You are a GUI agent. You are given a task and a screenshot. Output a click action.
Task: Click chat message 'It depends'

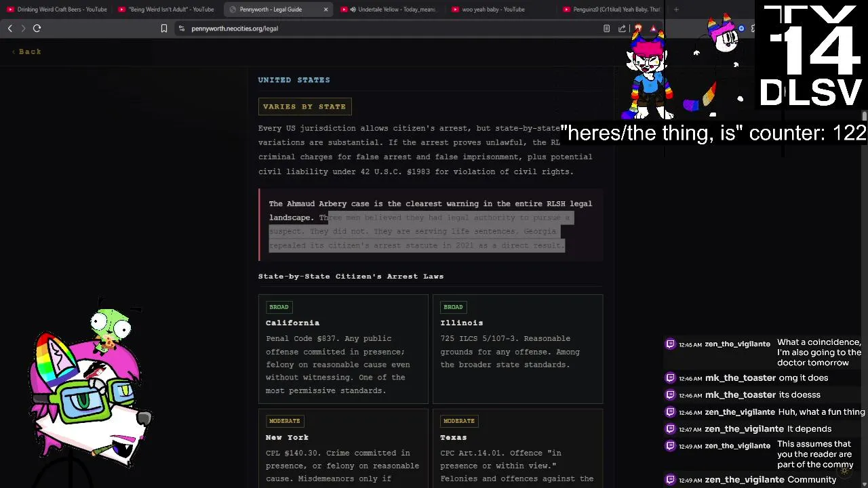click(809, 429)
